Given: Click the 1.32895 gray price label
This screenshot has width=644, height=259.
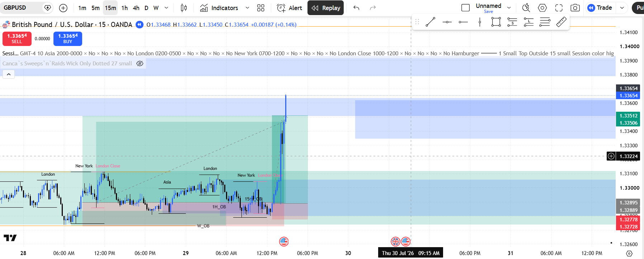Looking at the screenshot, I should coord(628,203).
